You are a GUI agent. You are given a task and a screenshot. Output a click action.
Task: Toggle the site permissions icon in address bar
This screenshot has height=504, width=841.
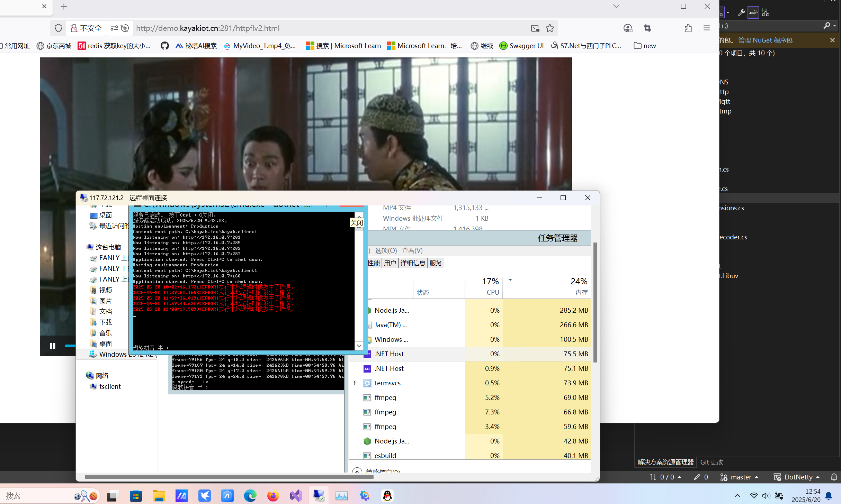114,28
